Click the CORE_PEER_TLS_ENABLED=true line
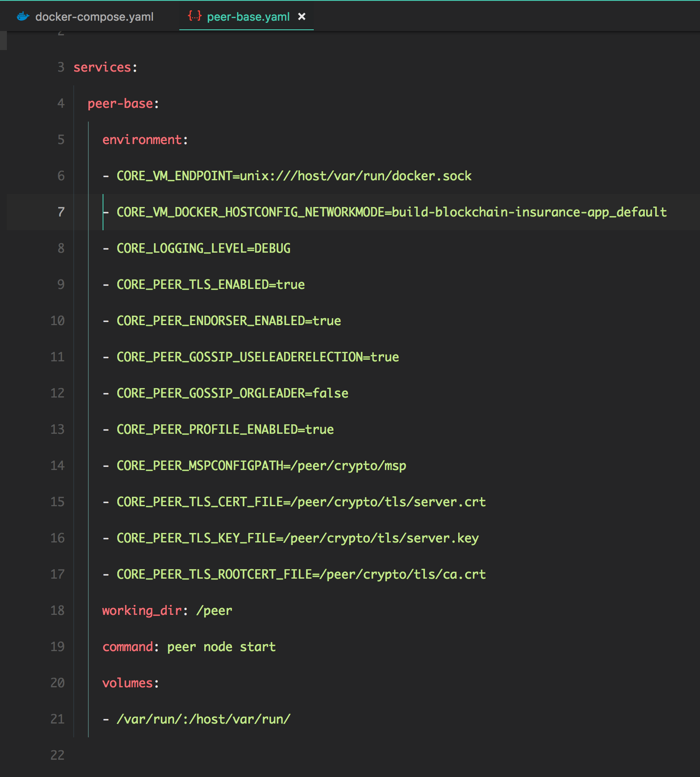 [211, 285]
